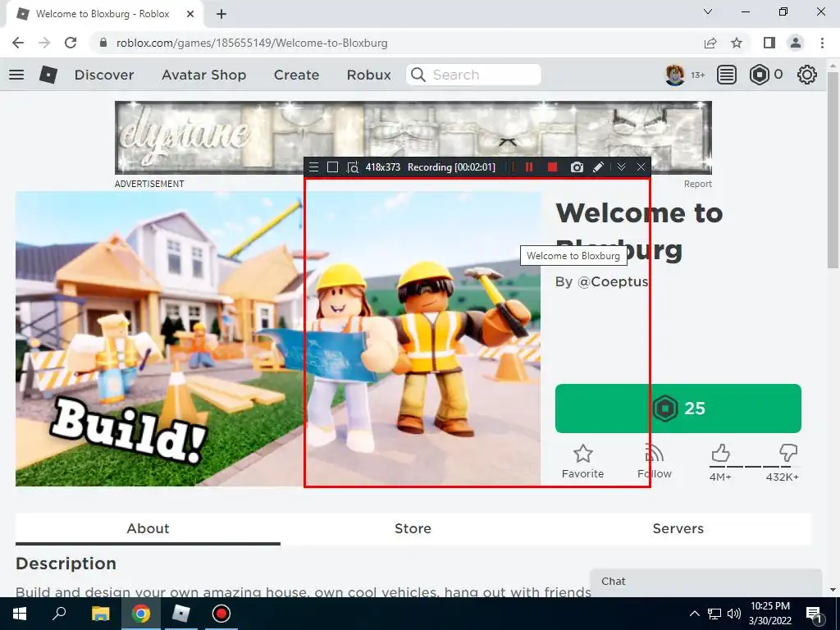Viewport: 840px width, 630px height.
Task: Click the elysiane advertisement banner
Action: pyautogui.click(x=413, y=138)
